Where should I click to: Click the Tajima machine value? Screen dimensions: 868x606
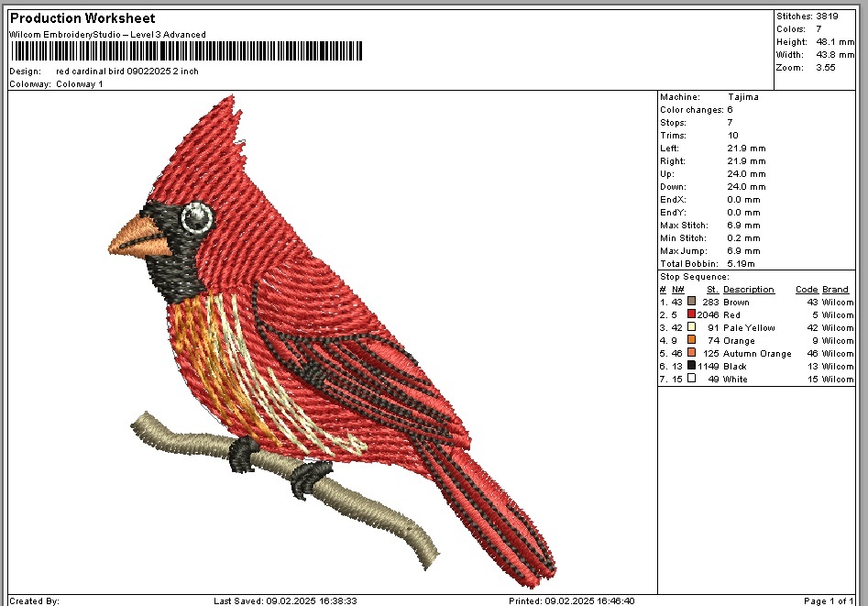click(742, 97)
